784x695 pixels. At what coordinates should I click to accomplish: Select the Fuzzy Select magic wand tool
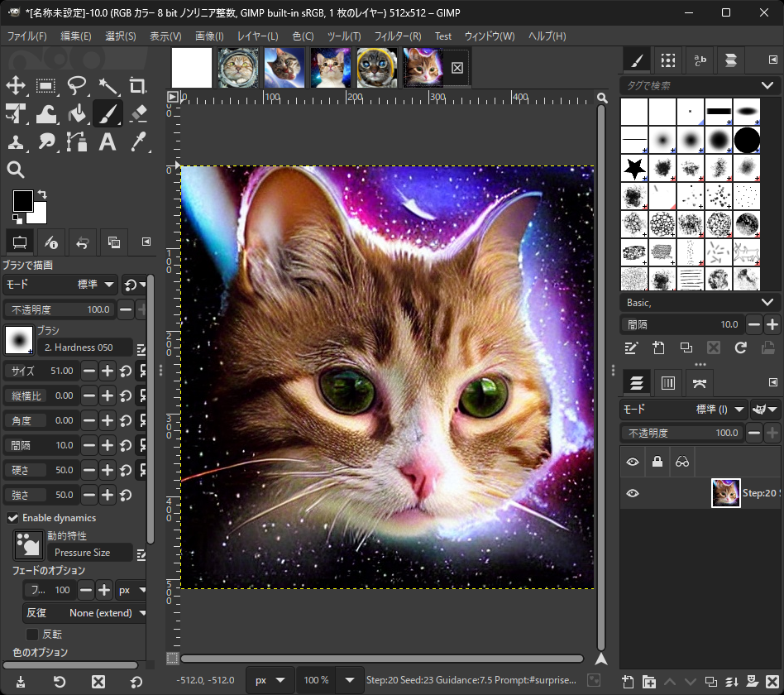(x=108, y=85)
